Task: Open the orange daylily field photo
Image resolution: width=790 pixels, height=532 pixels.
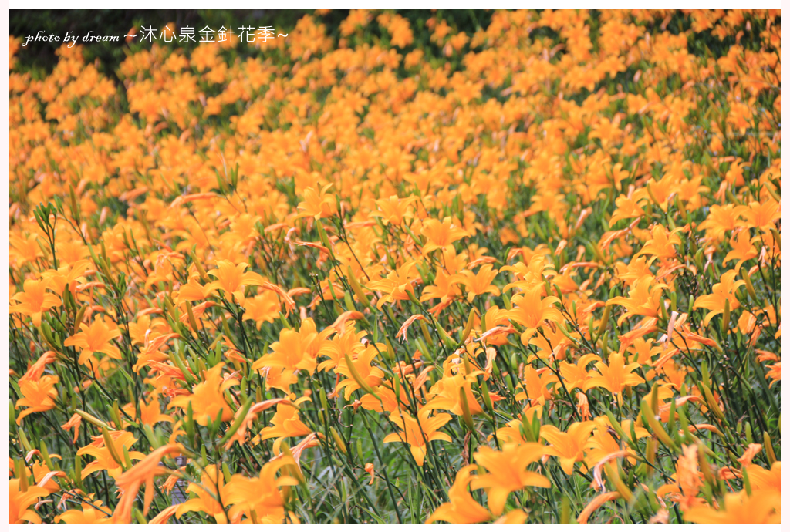Action: pyautogui.click(x=395, y=266)
